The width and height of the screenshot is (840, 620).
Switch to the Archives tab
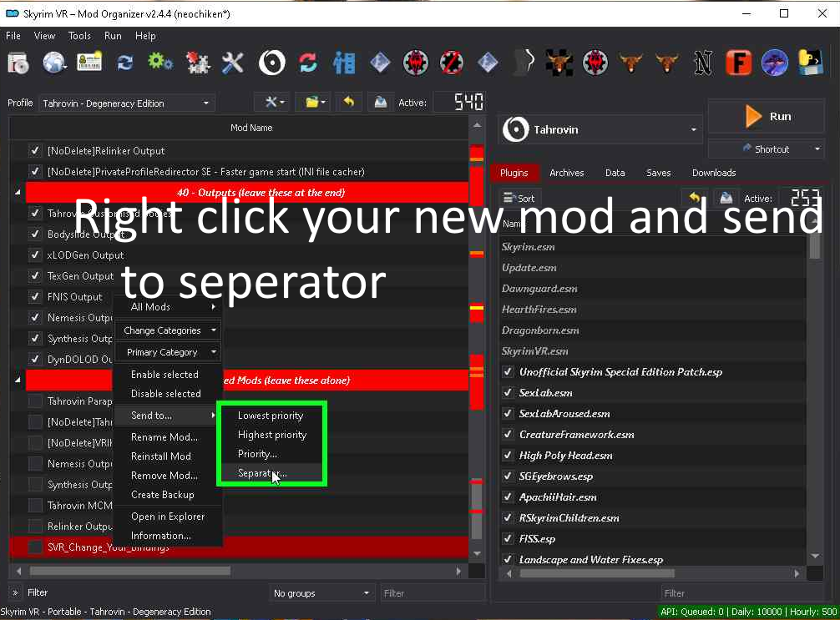(x=566, y=173)
